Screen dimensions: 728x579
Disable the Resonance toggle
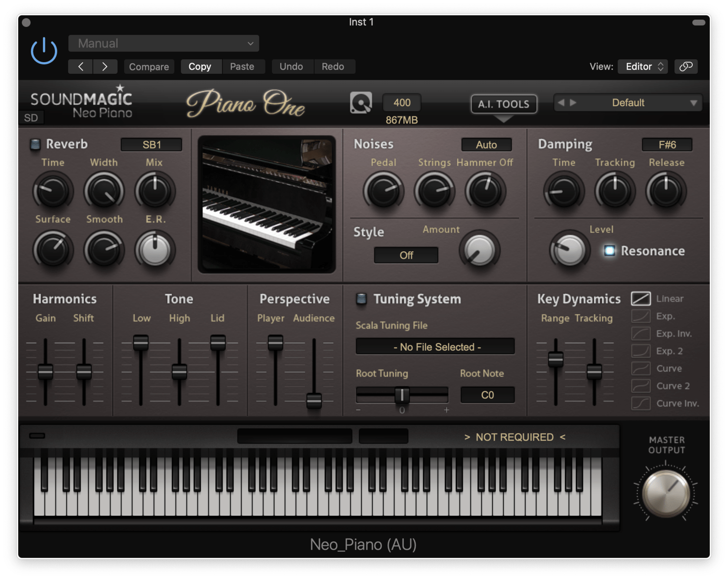609,250
